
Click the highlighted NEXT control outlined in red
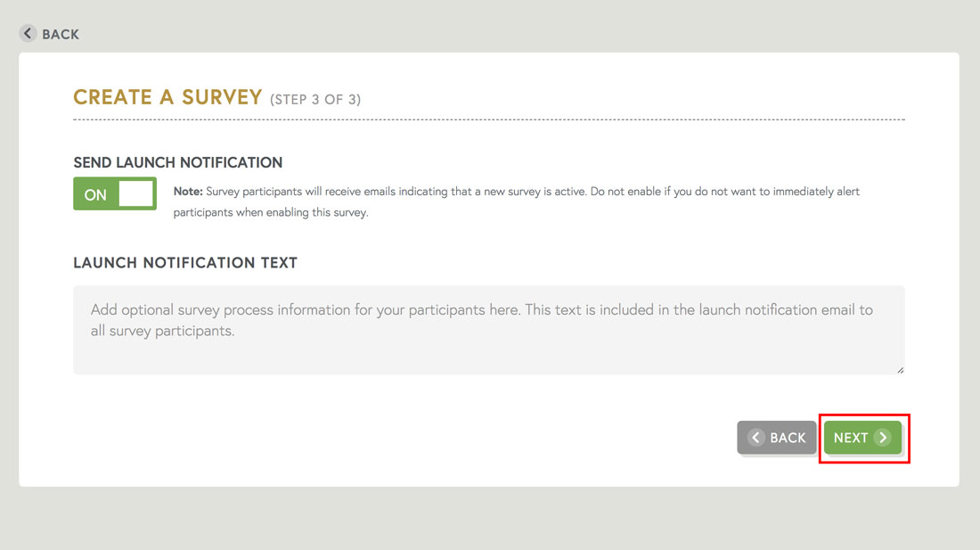(862, 438)
